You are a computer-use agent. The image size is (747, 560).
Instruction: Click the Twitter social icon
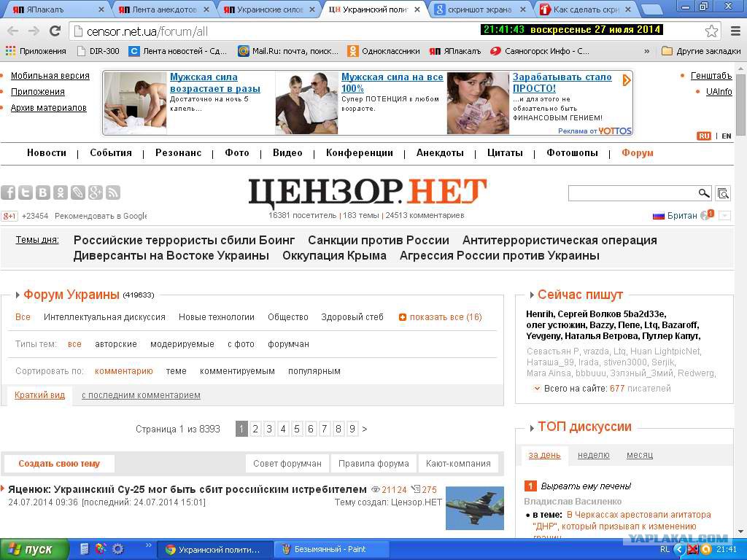click(26, 192)
